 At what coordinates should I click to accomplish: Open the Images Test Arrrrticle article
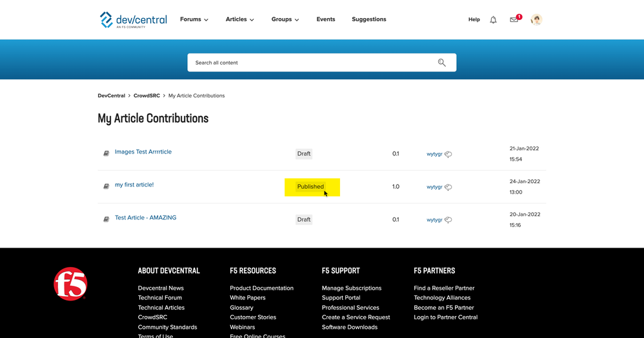(x=143, y=152)
